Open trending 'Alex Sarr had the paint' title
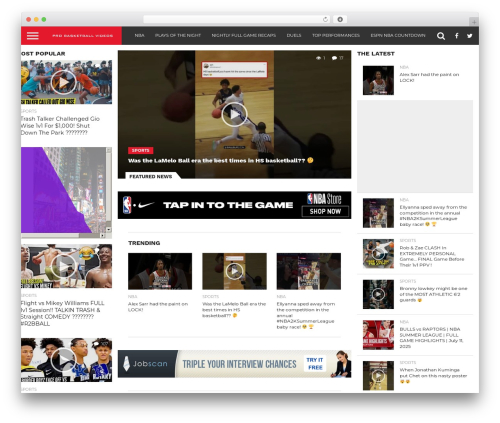Image resolution: width=500 pixels, height=423 pixels. [158, 307]
